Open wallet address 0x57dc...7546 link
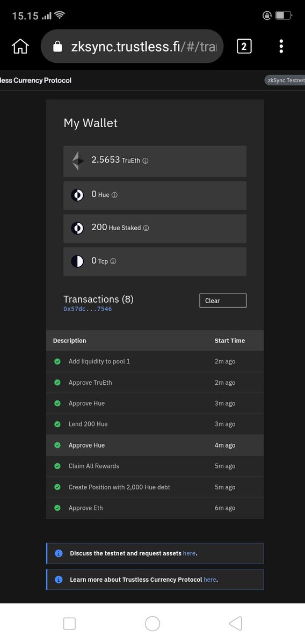305x644 pixels. 88,309
